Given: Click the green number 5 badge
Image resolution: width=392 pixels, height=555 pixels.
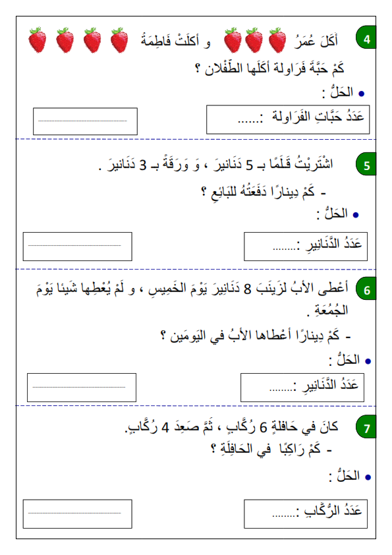Looking at the screenshot, I should pos(366,165).
